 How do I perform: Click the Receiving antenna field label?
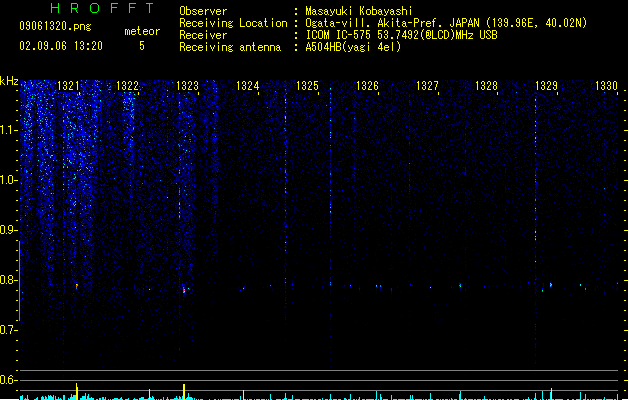coord(230,47)
